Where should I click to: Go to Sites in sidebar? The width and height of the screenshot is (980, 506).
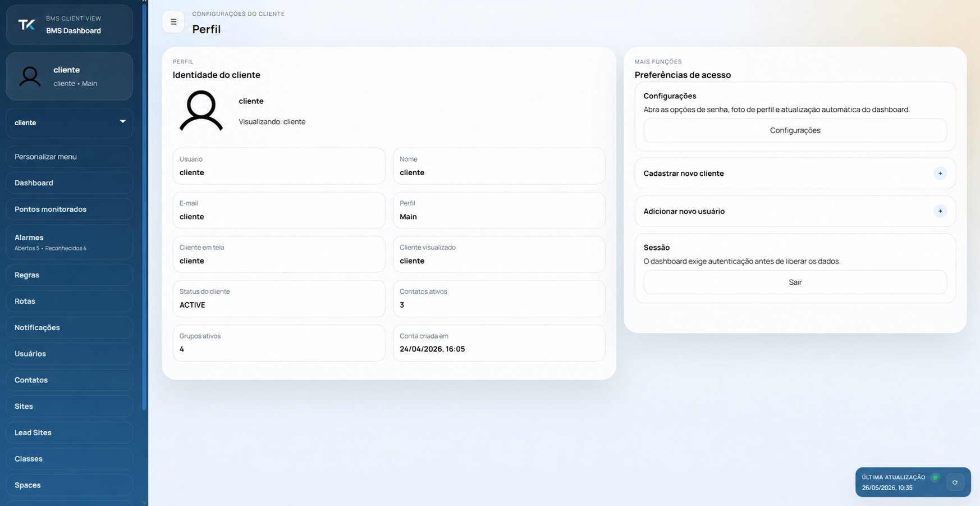click(70, 407)
